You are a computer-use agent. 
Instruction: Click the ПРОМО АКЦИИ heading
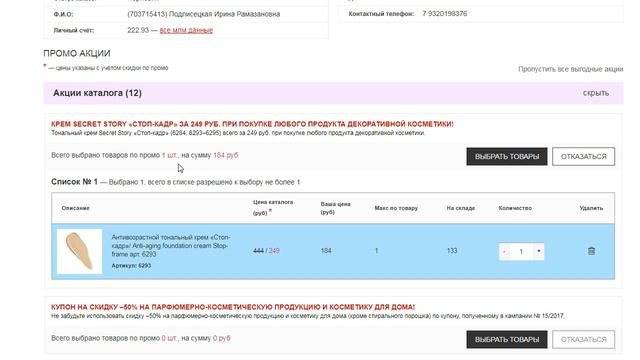[x=77, y=53]
